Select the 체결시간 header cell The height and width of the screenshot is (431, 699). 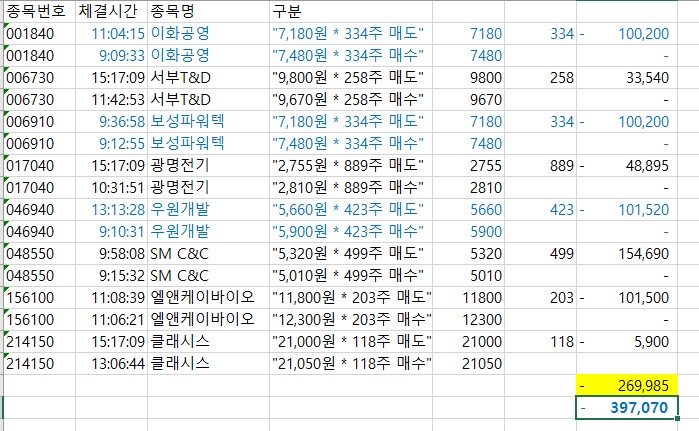click(x=111, y=11)
